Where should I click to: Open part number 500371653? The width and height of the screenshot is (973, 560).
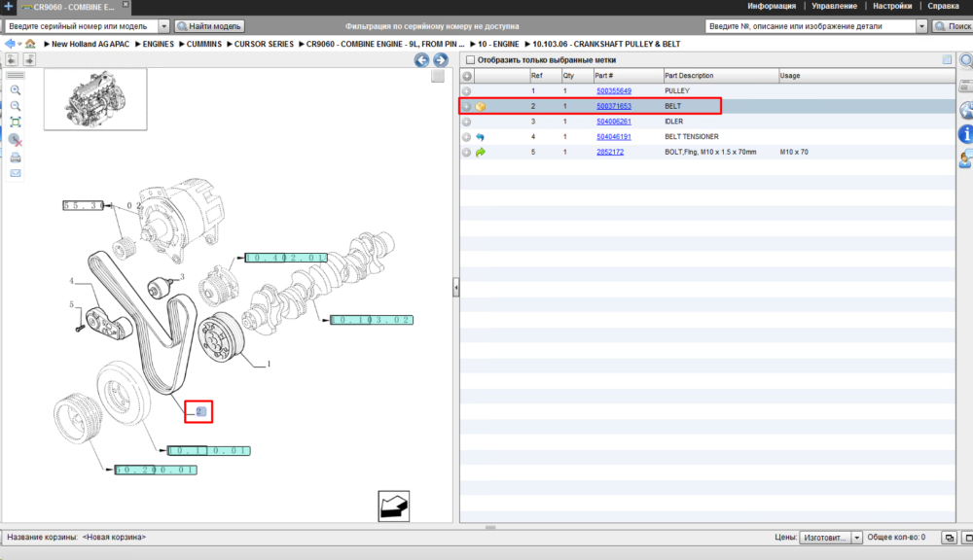(614, 106)
